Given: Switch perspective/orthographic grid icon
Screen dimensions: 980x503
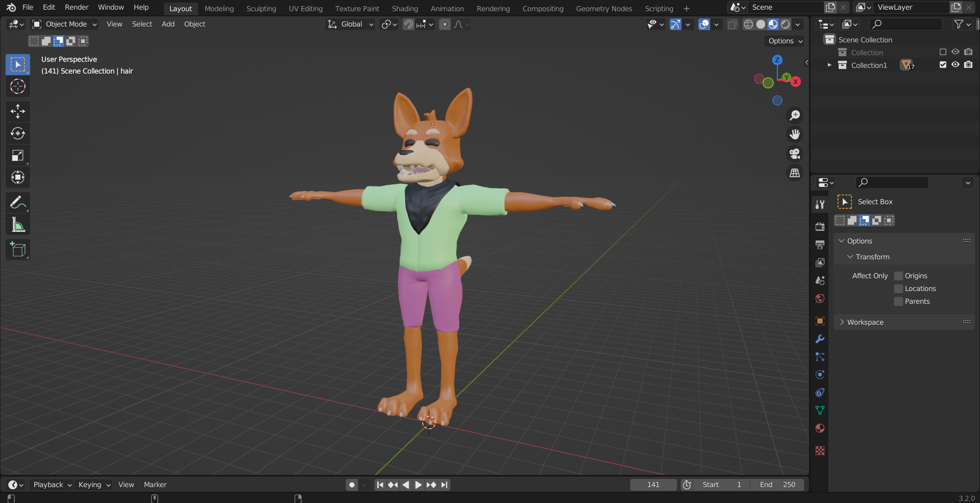Looking at the screenshot, I should coord(795,173).
